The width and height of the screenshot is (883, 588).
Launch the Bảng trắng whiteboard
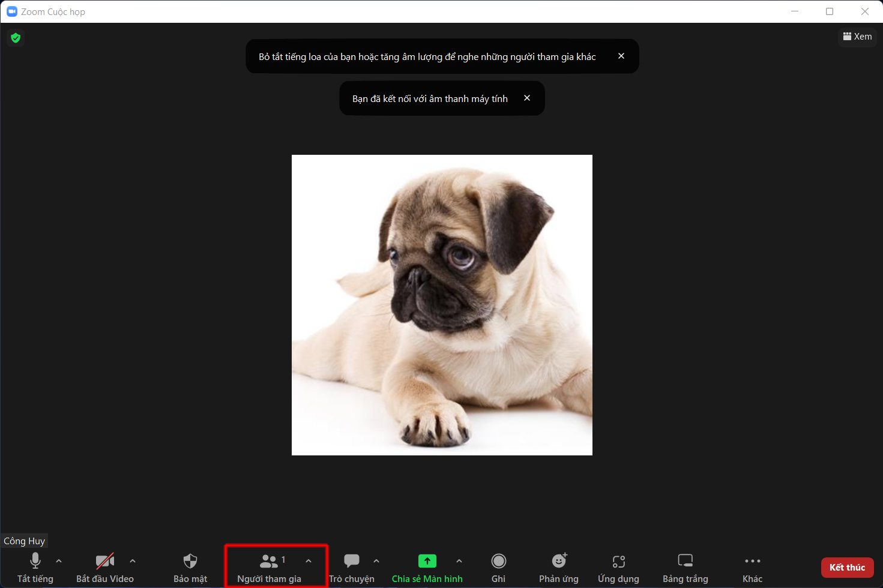point(685,560)
